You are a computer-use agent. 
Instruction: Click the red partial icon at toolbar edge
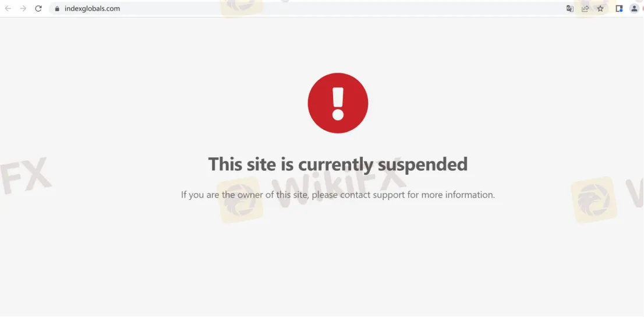click(x=642, y=8)
